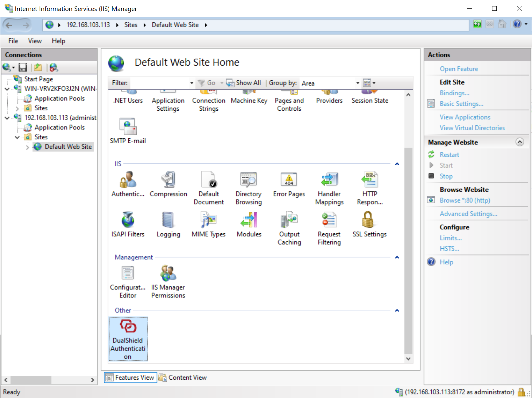
Task: Collapse the IIS section group
Action: pos(397,164)
